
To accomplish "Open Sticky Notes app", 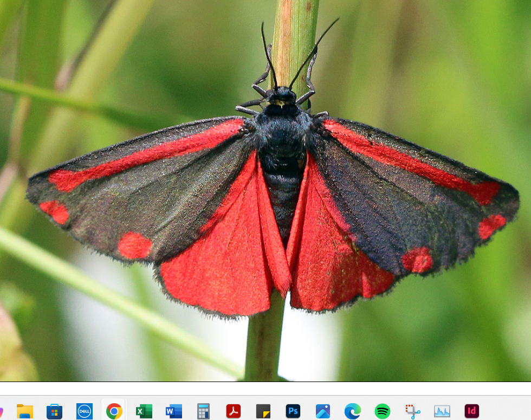I will pyautogui.click(x=263, y=411).
